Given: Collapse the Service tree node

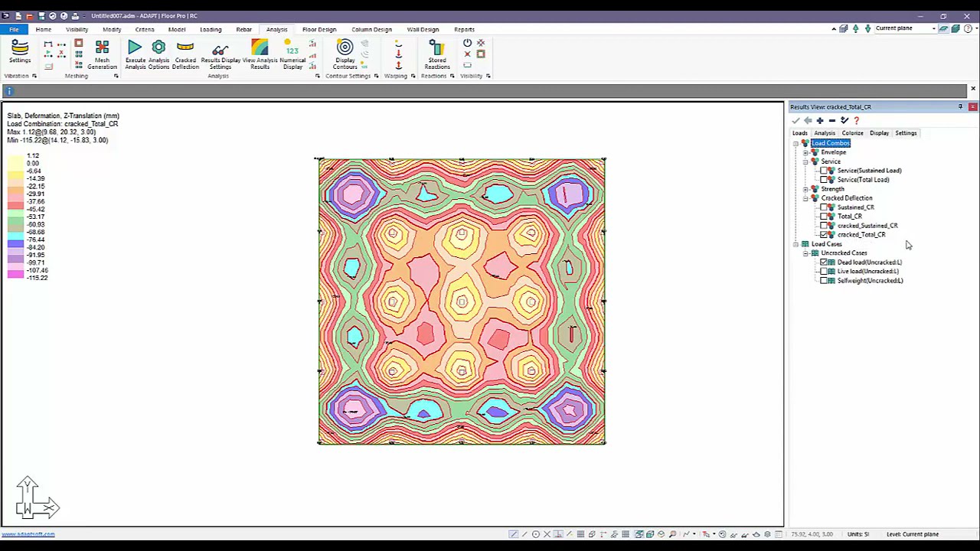Looking at the screenshot, I should coord(805,161).
